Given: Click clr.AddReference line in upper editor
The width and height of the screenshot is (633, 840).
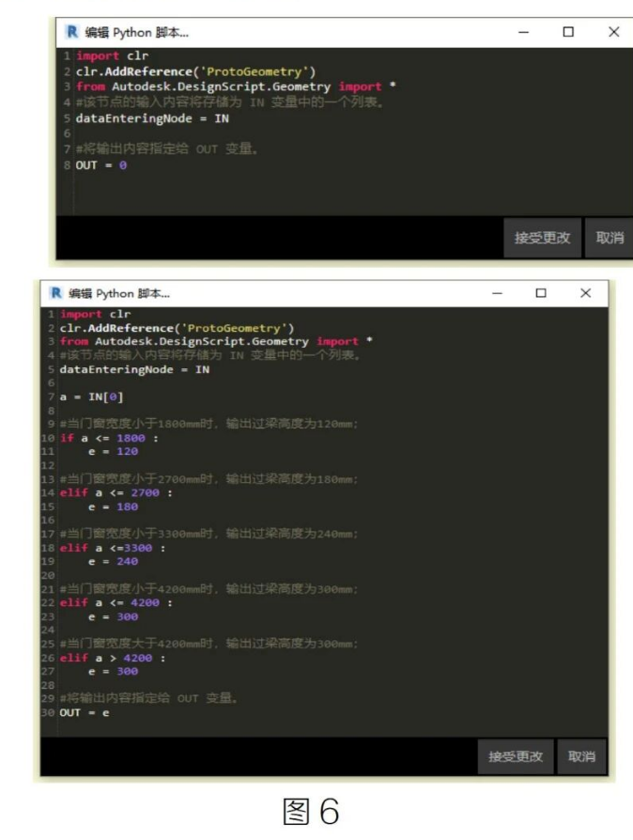Looking at the screenshot, I should pyautogui.click(x=195, y=71).
